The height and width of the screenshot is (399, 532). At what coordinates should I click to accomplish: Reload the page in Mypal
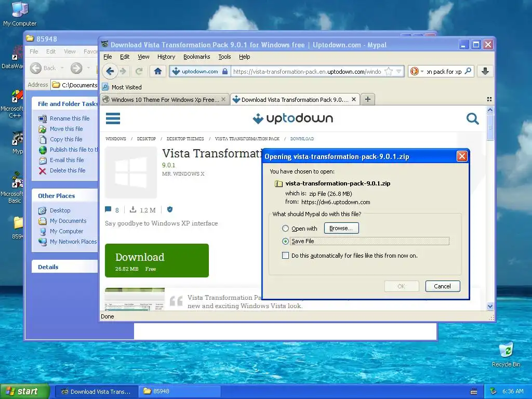pos(139,71)
